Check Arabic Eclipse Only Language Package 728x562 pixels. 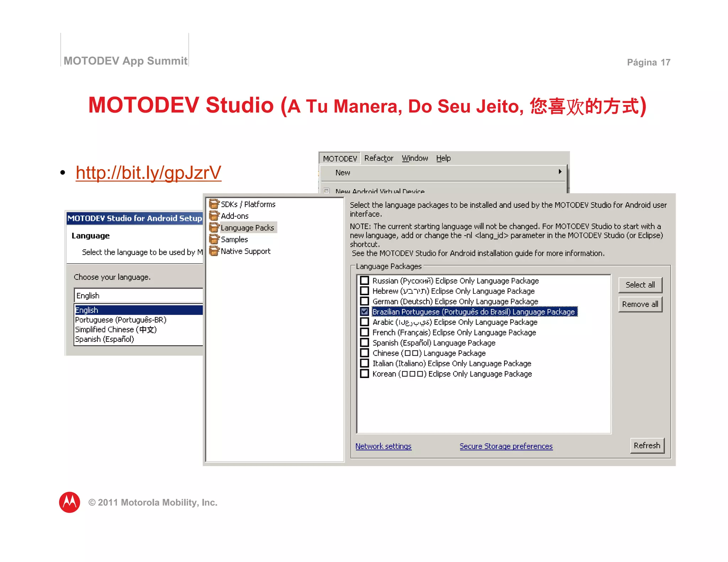364,321
